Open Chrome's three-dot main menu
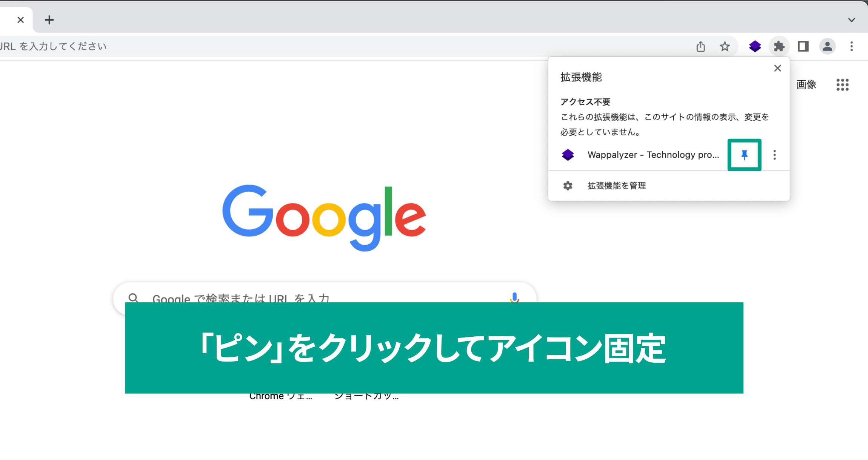 click(x=851, y=46)
